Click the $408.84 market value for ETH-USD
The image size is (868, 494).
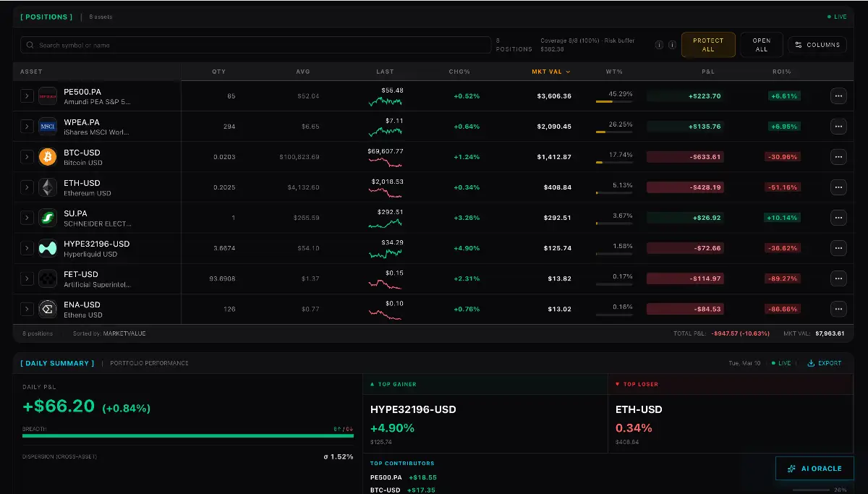pyautogui.click(x=558, y=187)
